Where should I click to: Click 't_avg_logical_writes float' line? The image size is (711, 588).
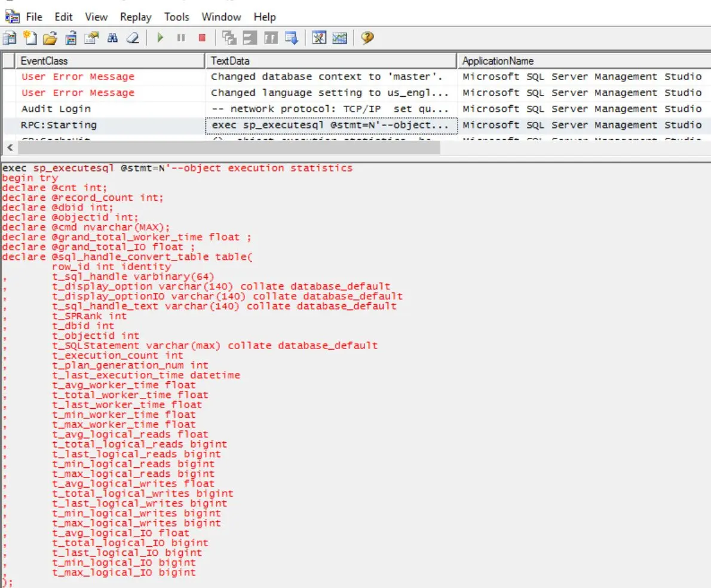tap(133, 484)
